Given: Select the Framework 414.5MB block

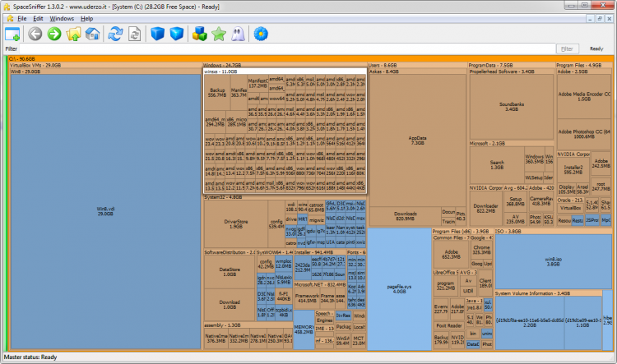Looking at the screenshot, I should pos(307,298).
